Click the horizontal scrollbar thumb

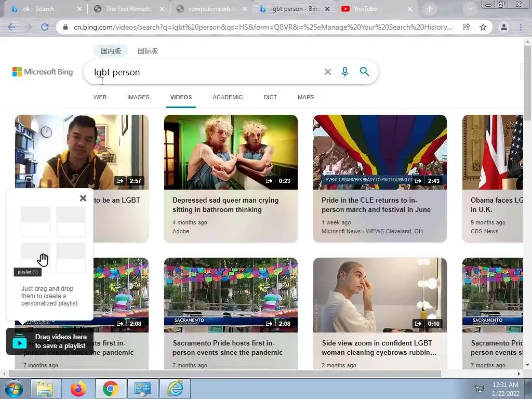tap(225, 374)
